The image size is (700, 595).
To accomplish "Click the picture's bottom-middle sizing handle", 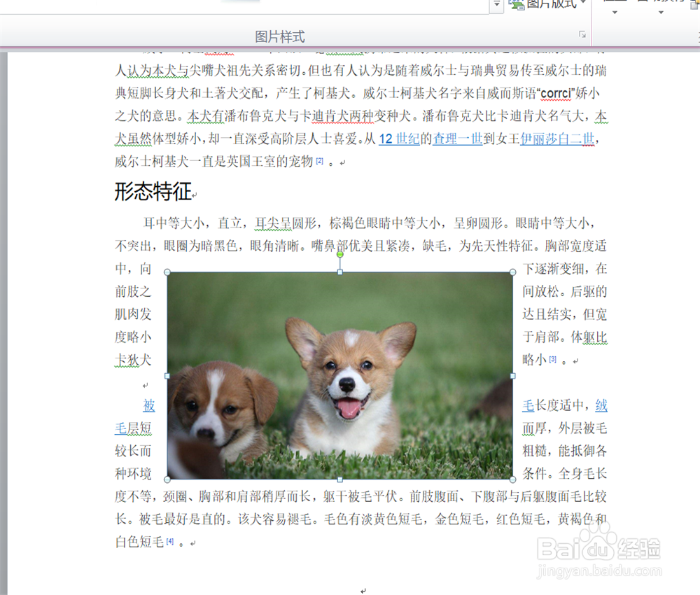I will click(x=340, y=479).
